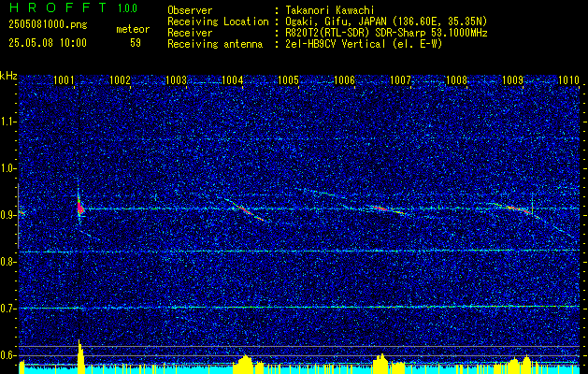Image resolution: width=588 pixels, height=374 pixels.
Task: Click the R820T2(RTL-SDR) SDR-Sharp receiver text
Action: [x=386, y=33]
